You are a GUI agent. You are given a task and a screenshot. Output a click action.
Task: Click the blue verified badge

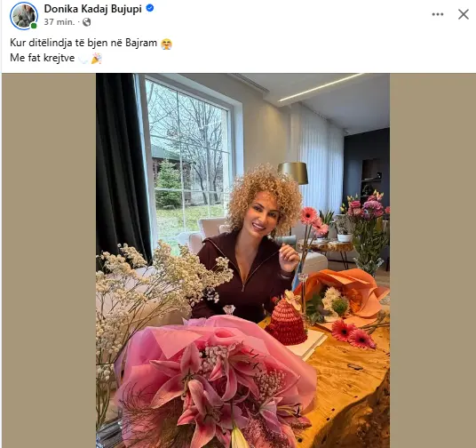coord(150,8)
